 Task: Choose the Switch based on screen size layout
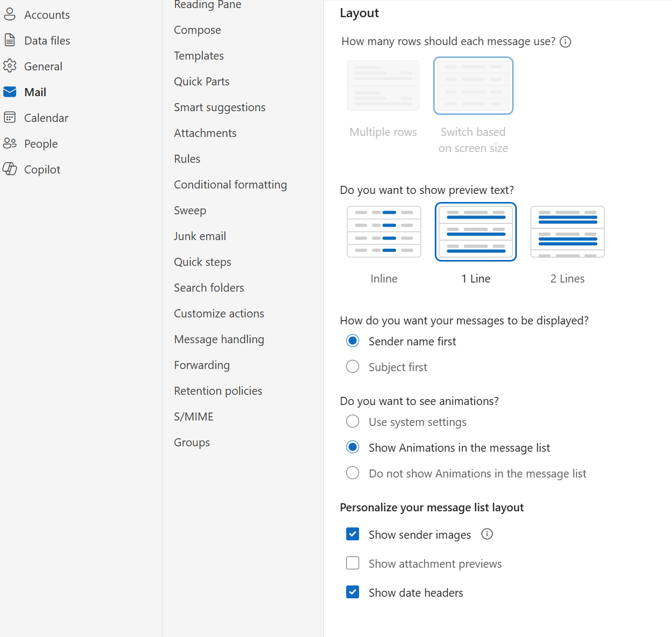coord(473,86)
